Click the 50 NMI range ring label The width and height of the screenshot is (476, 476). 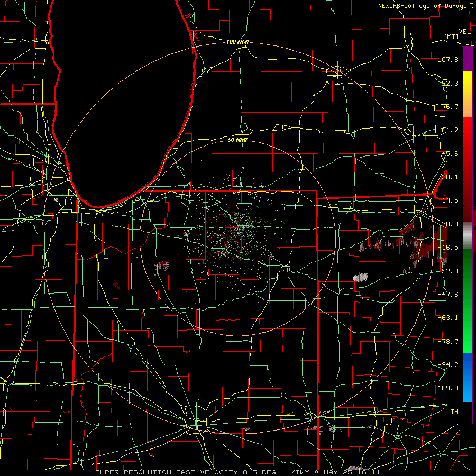coord(237,140)
